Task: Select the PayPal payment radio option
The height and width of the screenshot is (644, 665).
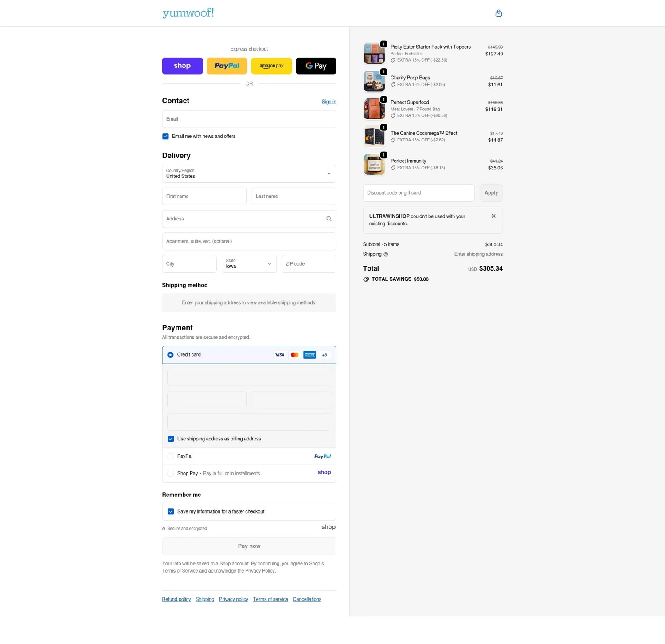Action: pyautogui.click(x=170, y=456)
